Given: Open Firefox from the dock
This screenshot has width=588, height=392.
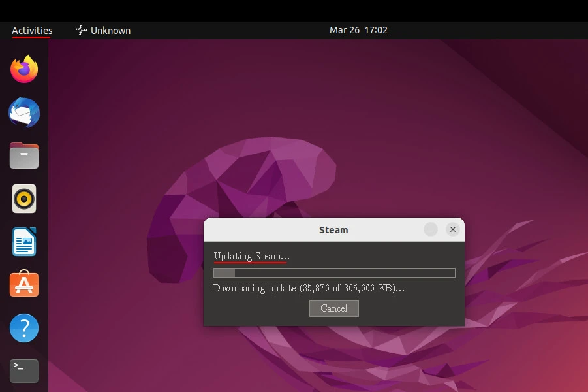Looking at the screenshot, I should [24, 69].
